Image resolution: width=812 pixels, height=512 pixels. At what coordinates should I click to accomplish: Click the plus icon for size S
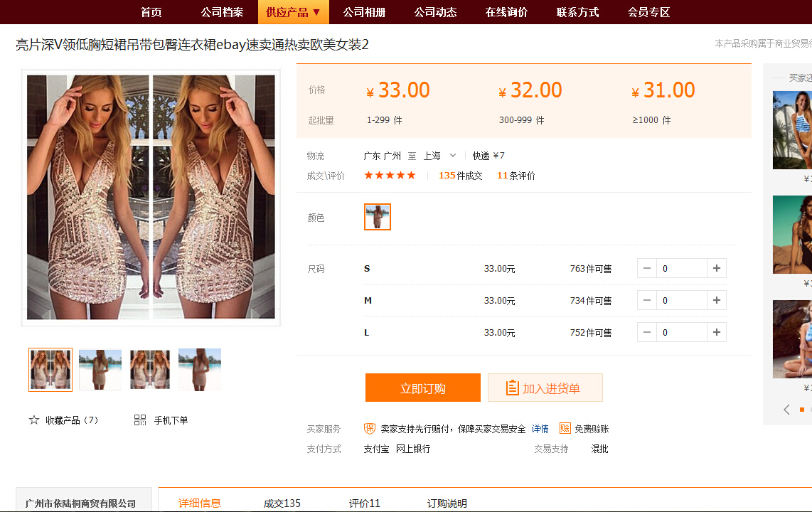point(716,268)
